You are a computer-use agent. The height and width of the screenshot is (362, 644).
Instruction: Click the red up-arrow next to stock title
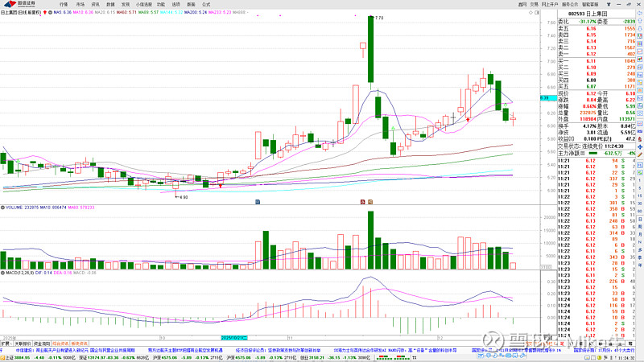point(45,12)
